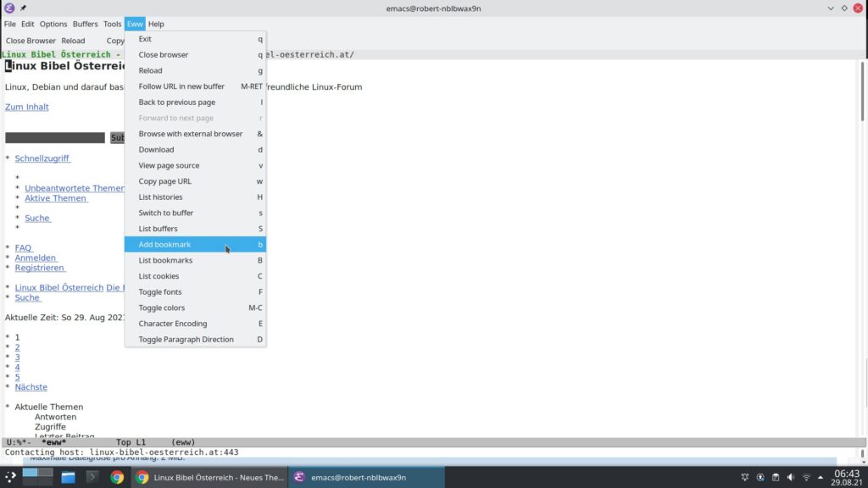This screenshot has width=868, height=488.
Task: Toggle fonts from the Eww menu
Action: click(x=195, y=291)
